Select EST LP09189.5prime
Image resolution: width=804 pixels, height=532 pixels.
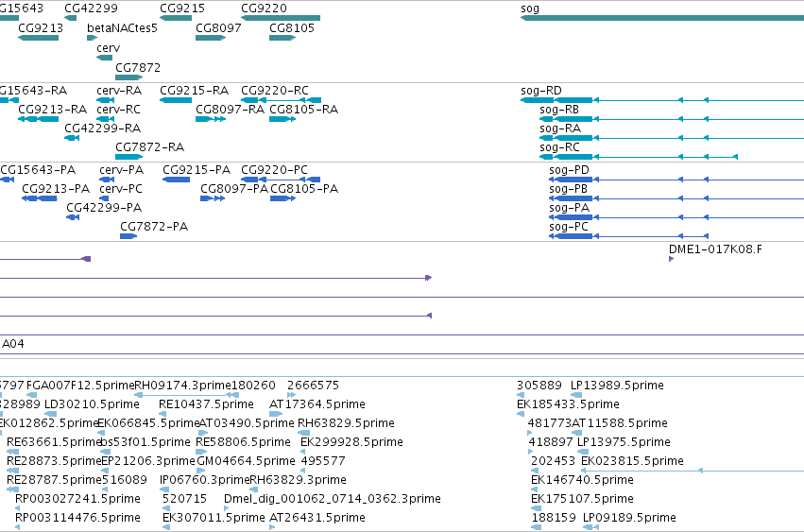tap(590, 527)
